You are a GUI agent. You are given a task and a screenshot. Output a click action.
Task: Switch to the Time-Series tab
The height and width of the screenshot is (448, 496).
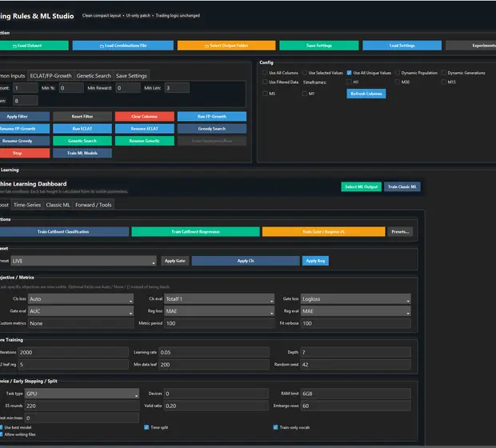(27, 205)
